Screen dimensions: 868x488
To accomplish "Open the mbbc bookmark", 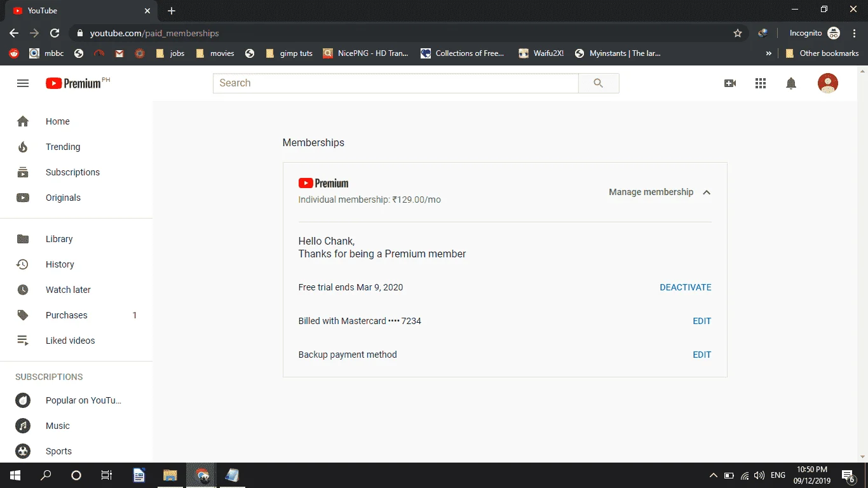I will (46, 53).
